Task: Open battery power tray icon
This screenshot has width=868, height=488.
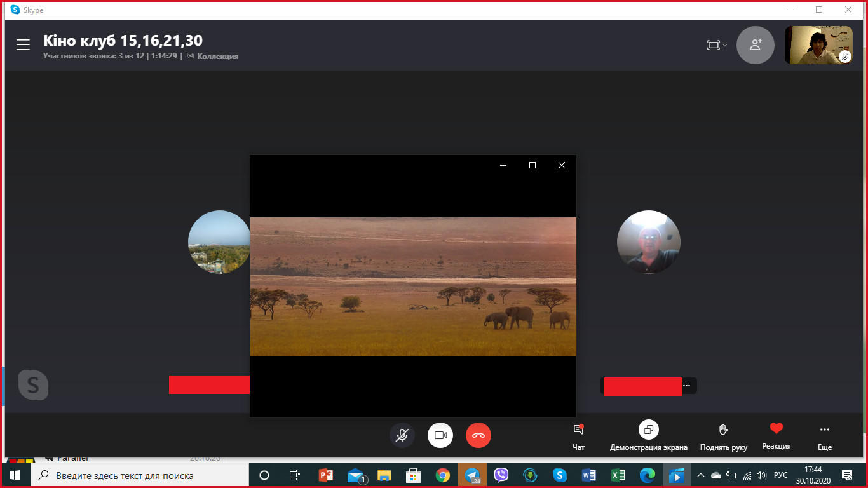Action: (x=731, y=475)
